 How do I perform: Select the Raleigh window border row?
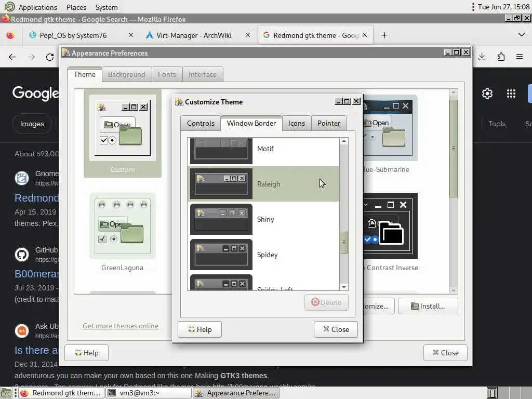pos(263,184)
